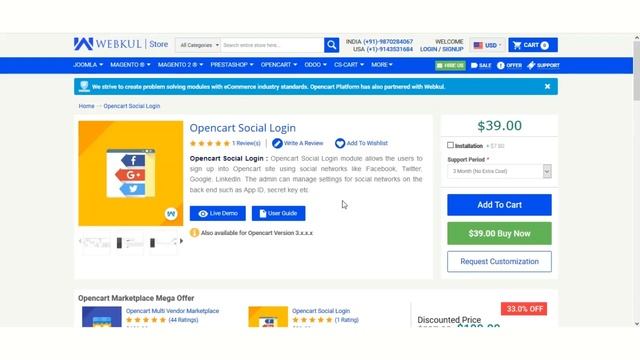Open Opencart Multi Vendor Marketplace link
Screen dimensions: 640x360
pyautogui.click(x=172, y=311)
